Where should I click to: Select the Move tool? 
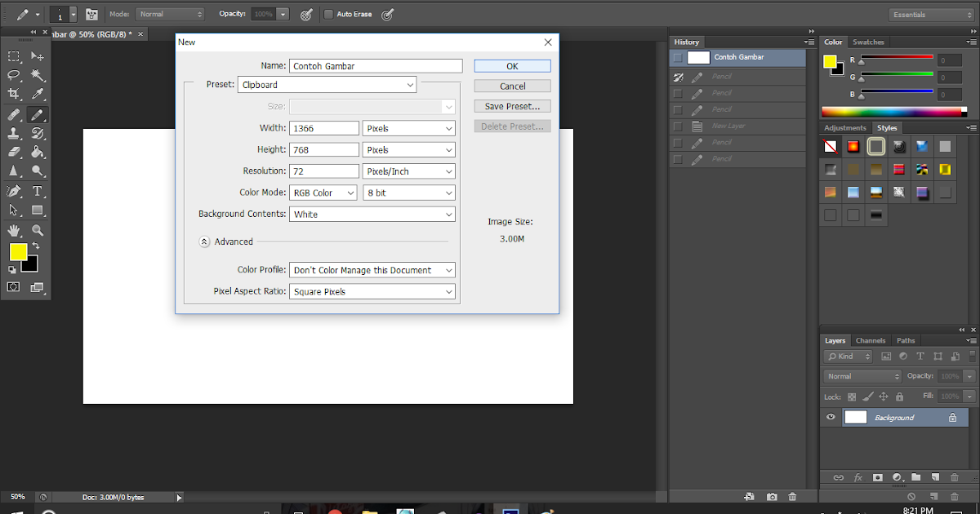pos(37,55)
